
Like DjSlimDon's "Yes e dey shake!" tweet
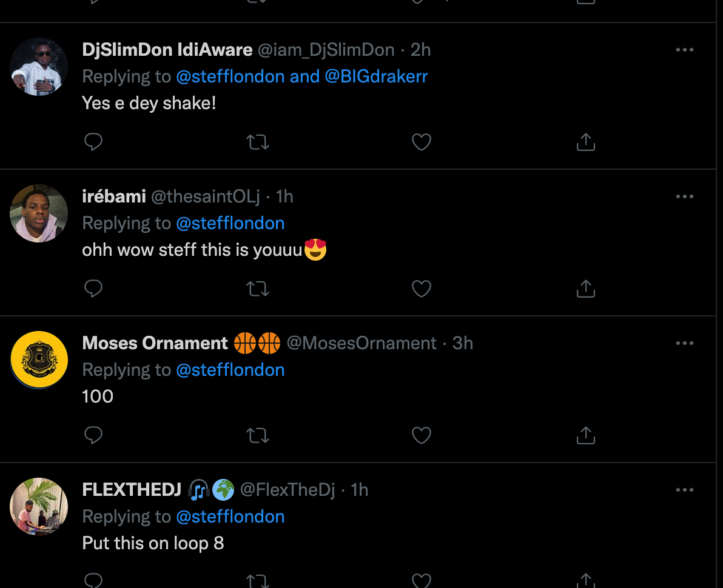[x=422, y=142]
